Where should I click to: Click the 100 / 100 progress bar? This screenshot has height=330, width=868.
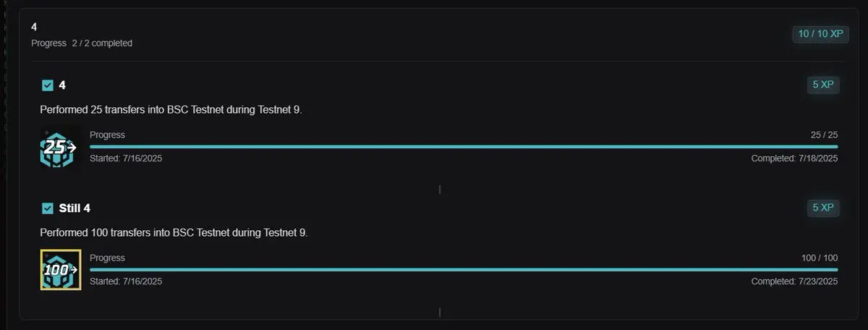464,270
